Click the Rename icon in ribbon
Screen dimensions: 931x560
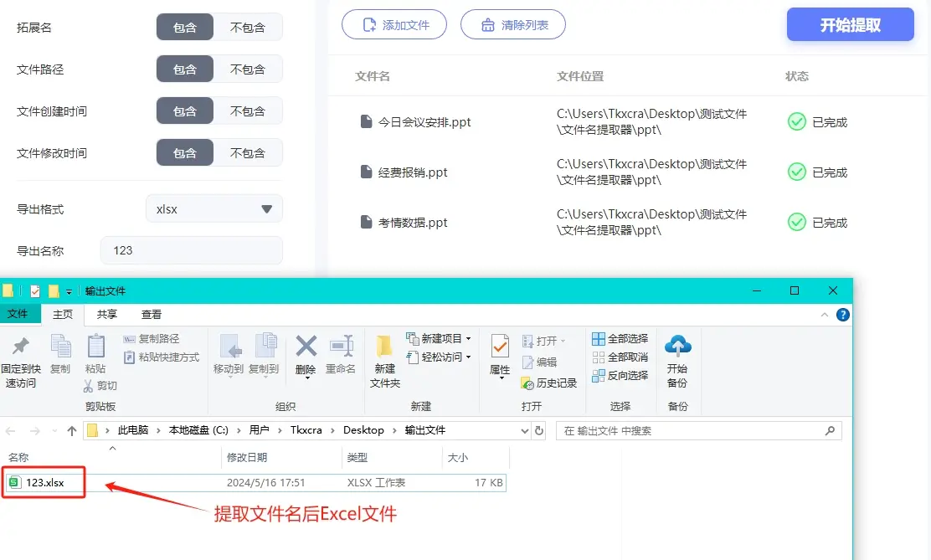tap(341, 347)
